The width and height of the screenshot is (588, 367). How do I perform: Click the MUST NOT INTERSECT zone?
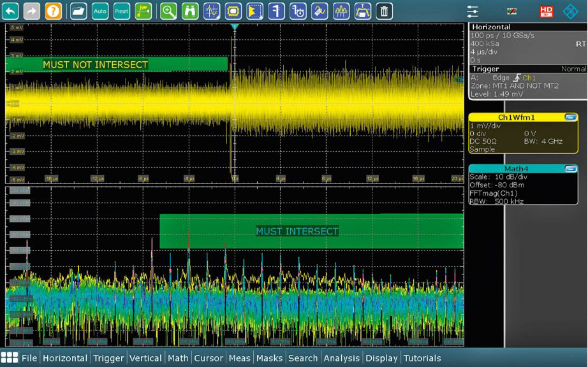116,64
